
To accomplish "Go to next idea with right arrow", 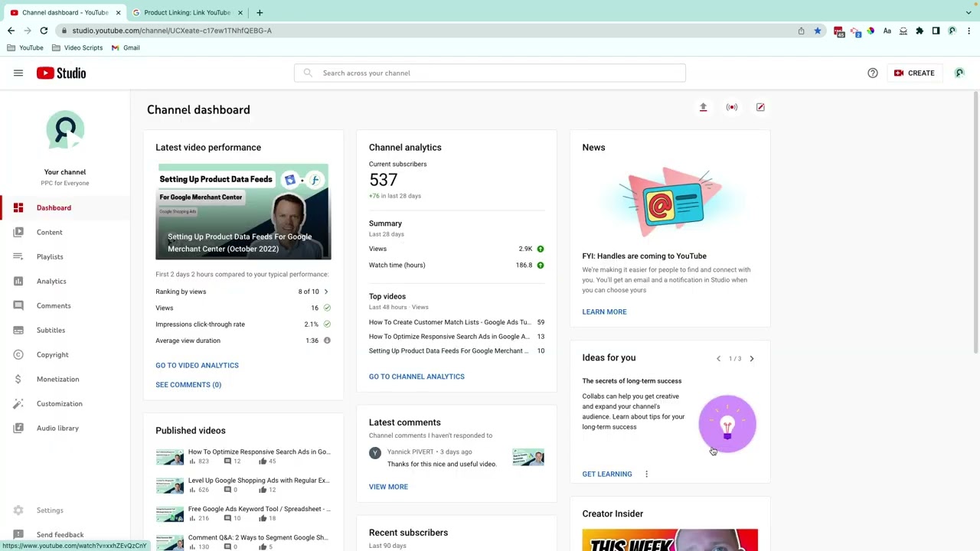I will point(752,358).
